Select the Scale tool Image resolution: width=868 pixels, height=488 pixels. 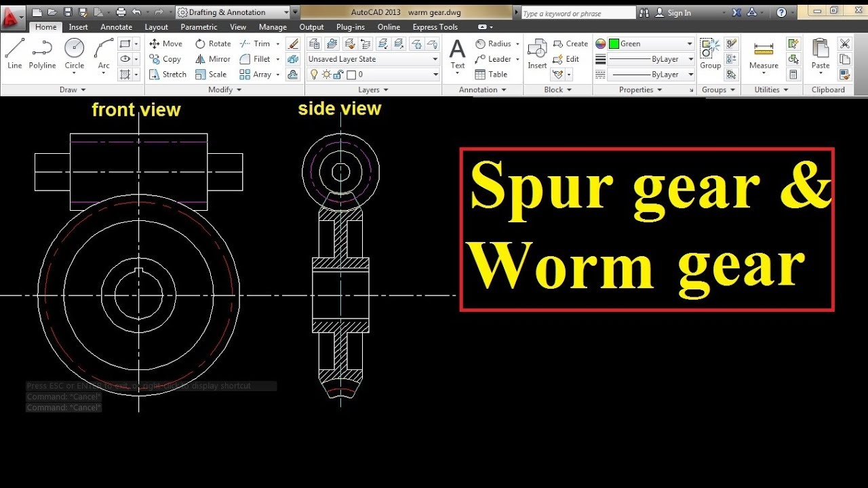[211, 75]
